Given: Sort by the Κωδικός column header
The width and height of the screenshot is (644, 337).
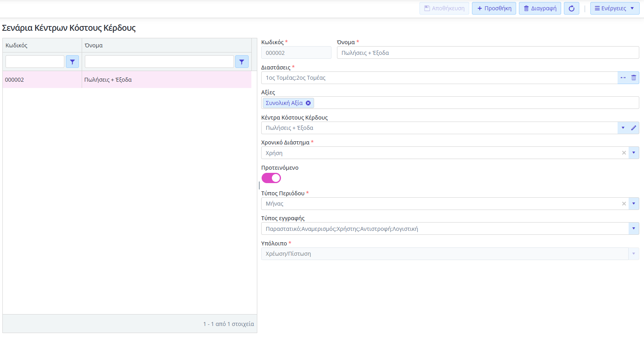Looking at the screenshot, I should 17,45.
